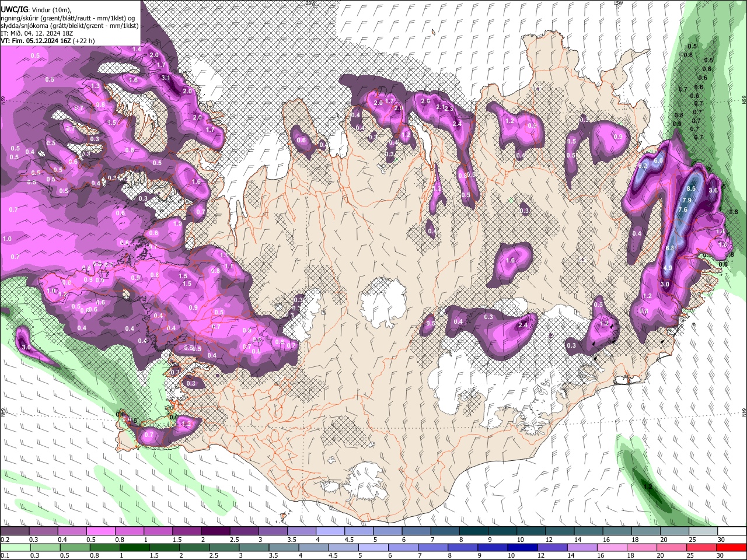Viewport: 747px width, 560px height.
Task: Click the 7.6 precipitation value in the east
Action: (x=682, y=209)
